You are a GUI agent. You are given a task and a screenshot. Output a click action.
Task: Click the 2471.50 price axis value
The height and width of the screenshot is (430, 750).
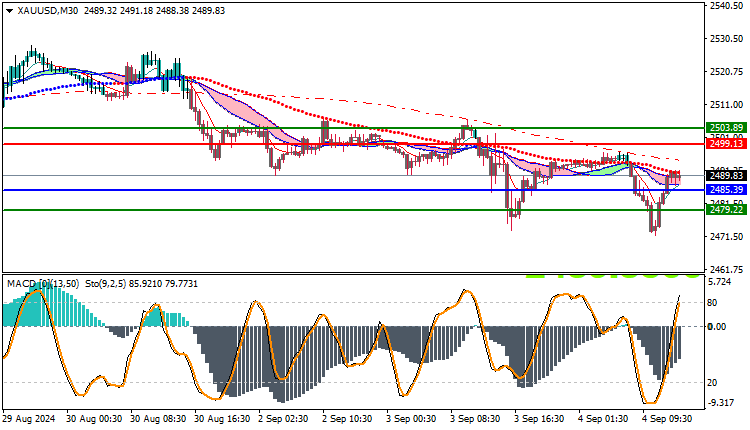click(x=727, y=237)
